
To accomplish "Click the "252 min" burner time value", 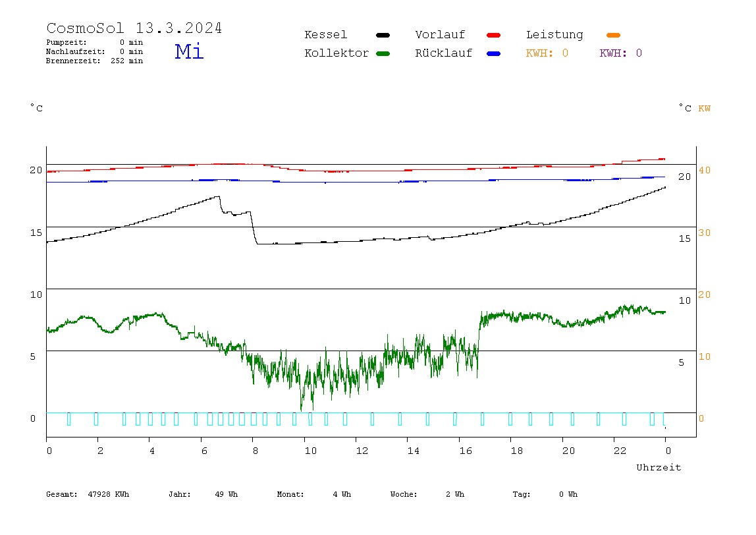I will tap(127, 61).
